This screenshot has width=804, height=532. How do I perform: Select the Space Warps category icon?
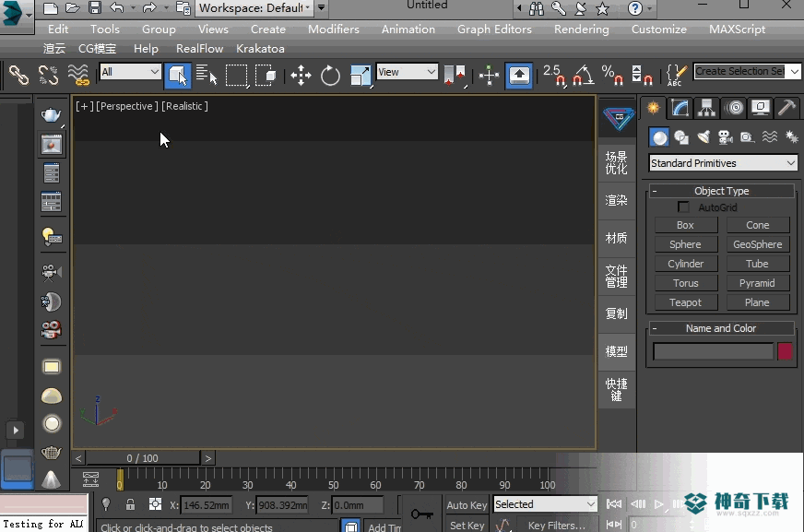click(x=770, y=137)
